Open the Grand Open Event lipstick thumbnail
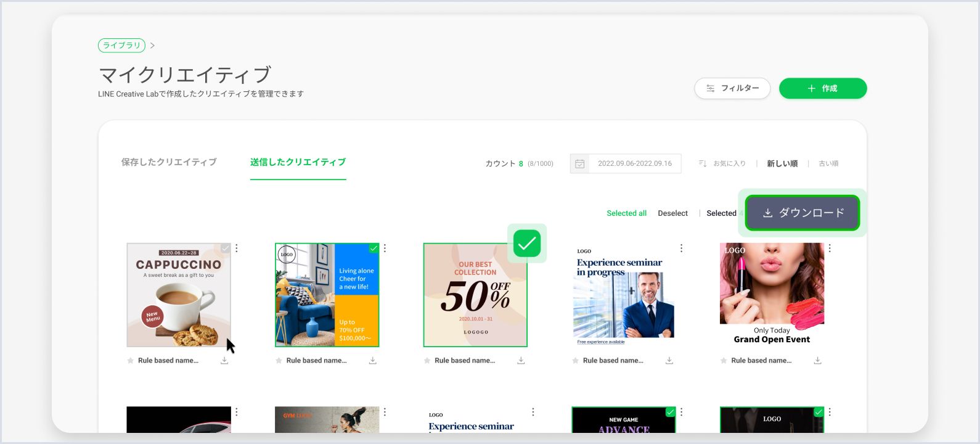 click(x=772, y=295)
